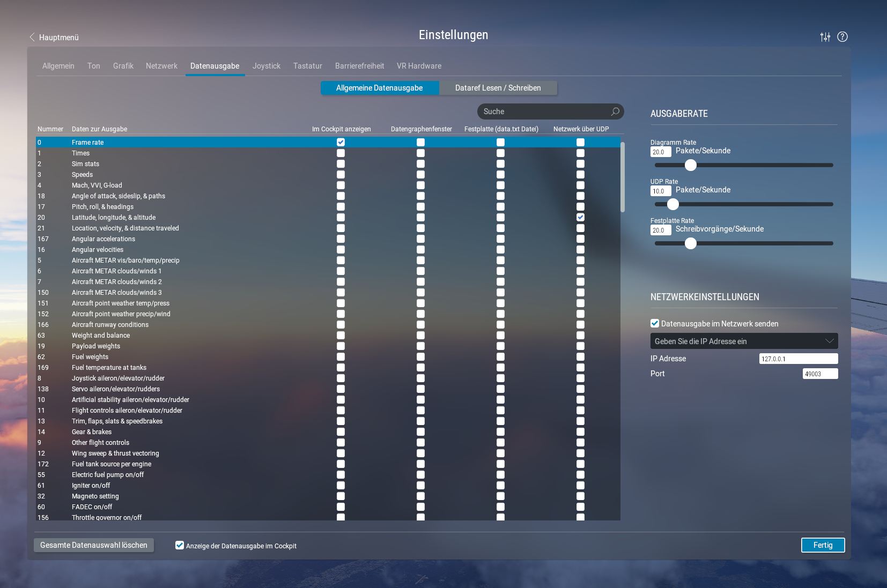Click the UDP Rate slider handle
Viewport: 887px width, 588px height.
pyautogui.click(x=674, y=204)
